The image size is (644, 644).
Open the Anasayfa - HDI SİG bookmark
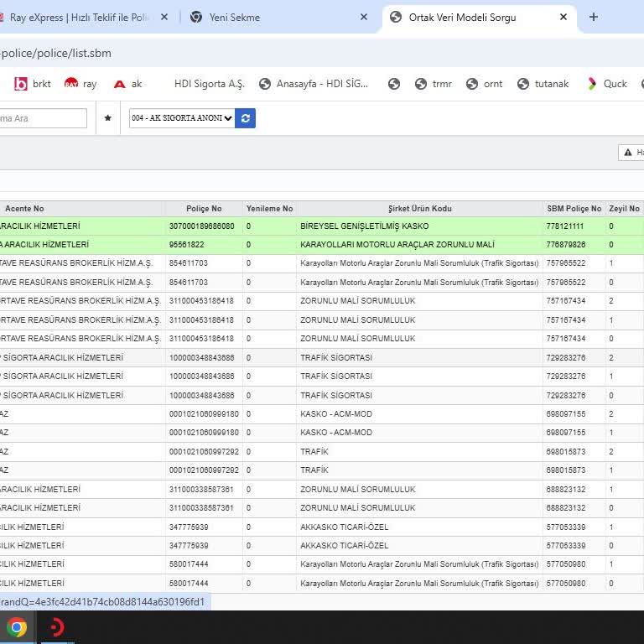pyautogui.click(x=314, y=84)
